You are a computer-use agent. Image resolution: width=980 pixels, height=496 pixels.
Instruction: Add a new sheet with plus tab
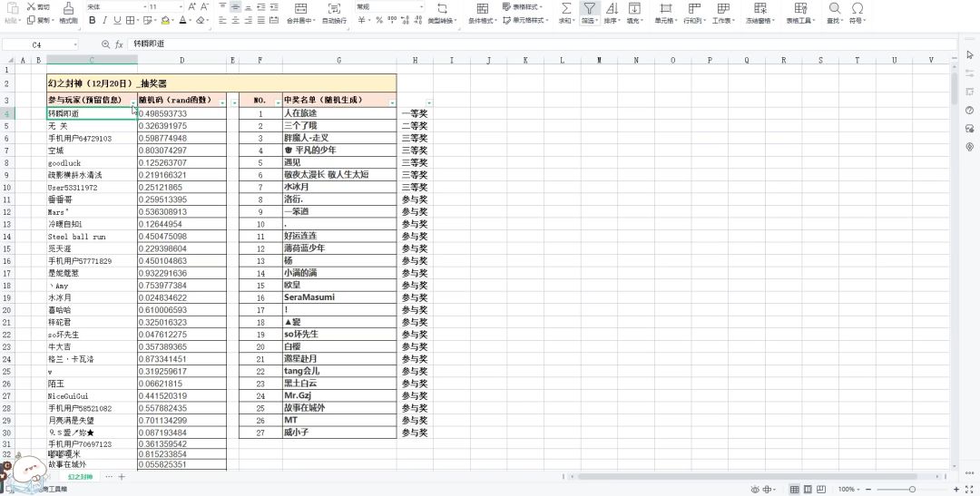[122, 477]
